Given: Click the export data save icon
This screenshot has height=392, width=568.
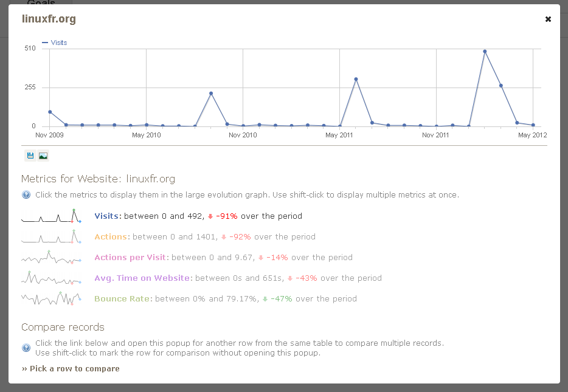Looking at the screenshot, I should [x=30, y=156].
